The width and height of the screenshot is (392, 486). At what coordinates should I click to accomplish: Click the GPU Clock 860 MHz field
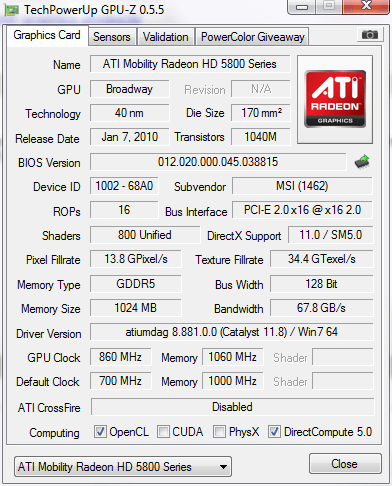pyautogui.click(x=120, y=357)
